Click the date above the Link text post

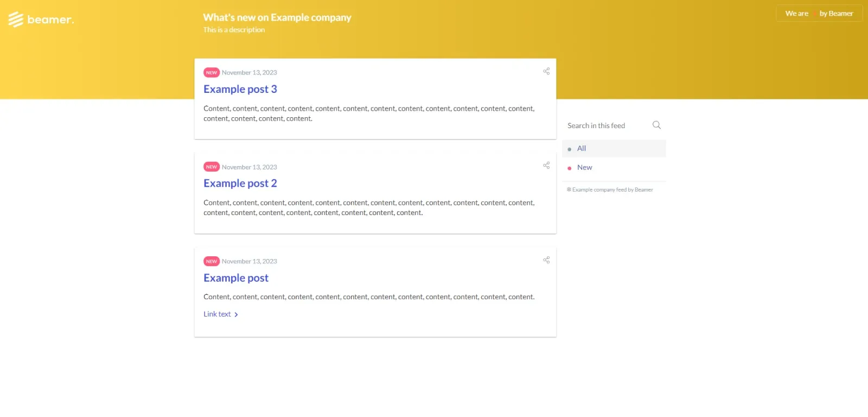point(250,261)
